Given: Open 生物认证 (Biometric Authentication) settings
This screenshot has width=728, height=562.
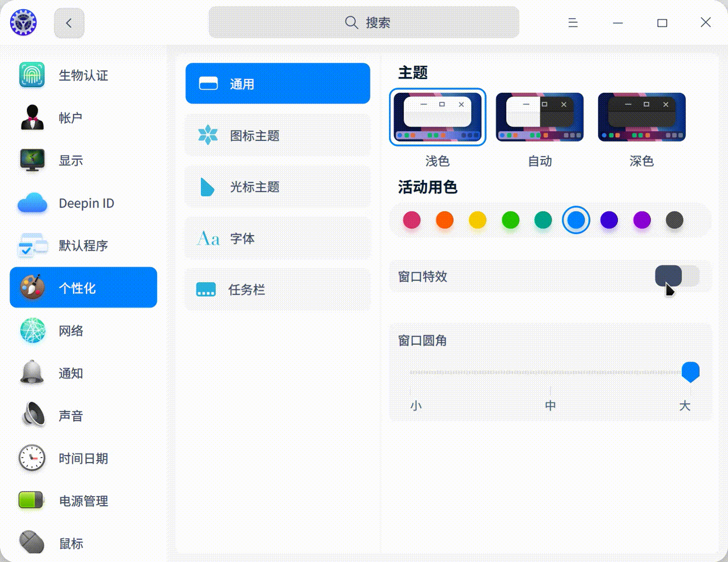Looking at the screenshot, I should (83, 75).
